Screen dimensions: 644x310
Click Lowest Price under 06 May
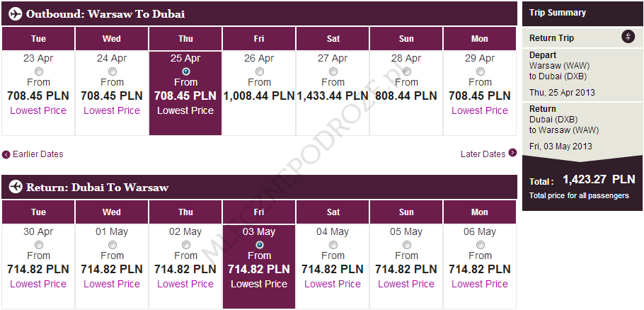coord(480,284)
